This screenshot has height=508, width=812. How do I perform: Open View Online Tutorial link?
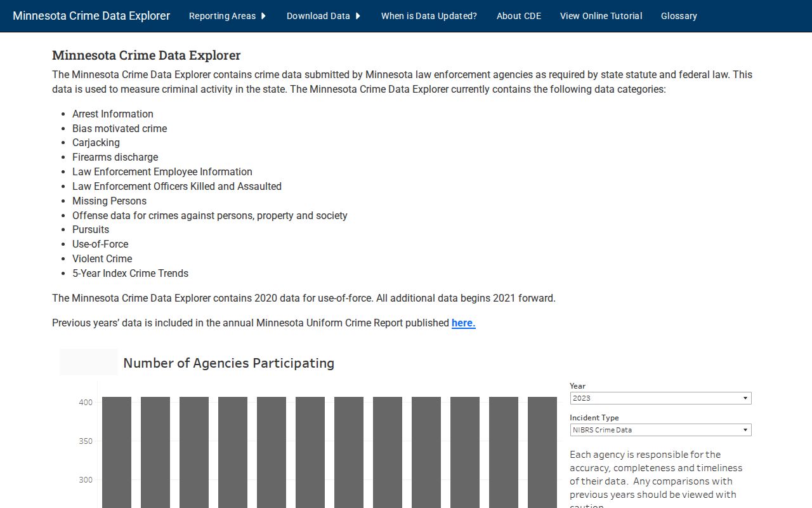pos(601,16)
